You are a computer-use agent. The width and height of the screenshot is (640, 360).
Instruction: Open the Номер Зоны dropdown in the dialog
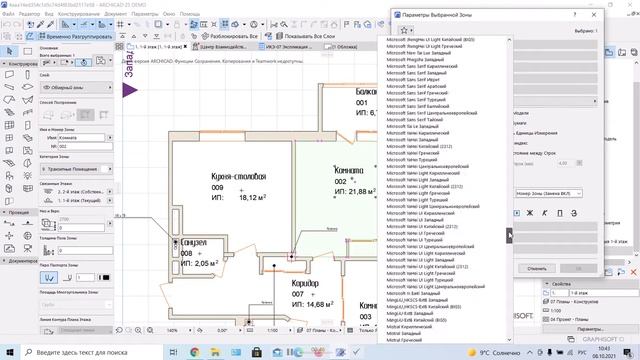[548, 193]
